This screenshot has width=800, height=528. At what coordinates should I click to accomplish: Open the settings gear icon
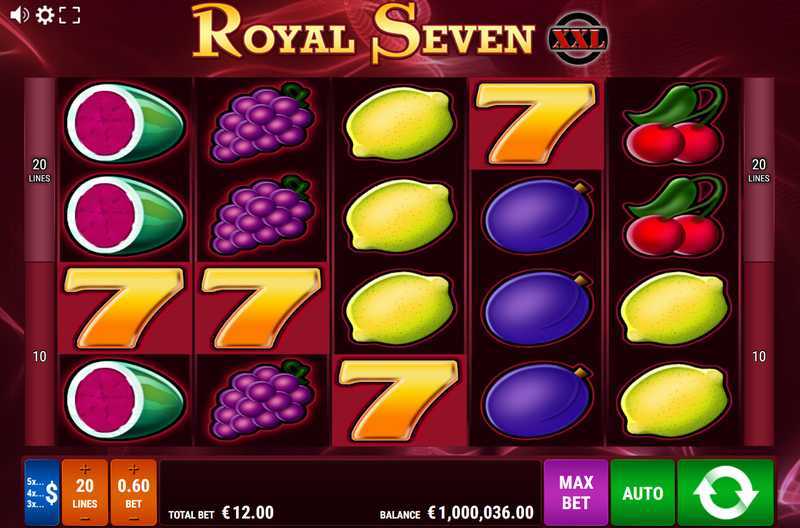[x=45, y=15]
